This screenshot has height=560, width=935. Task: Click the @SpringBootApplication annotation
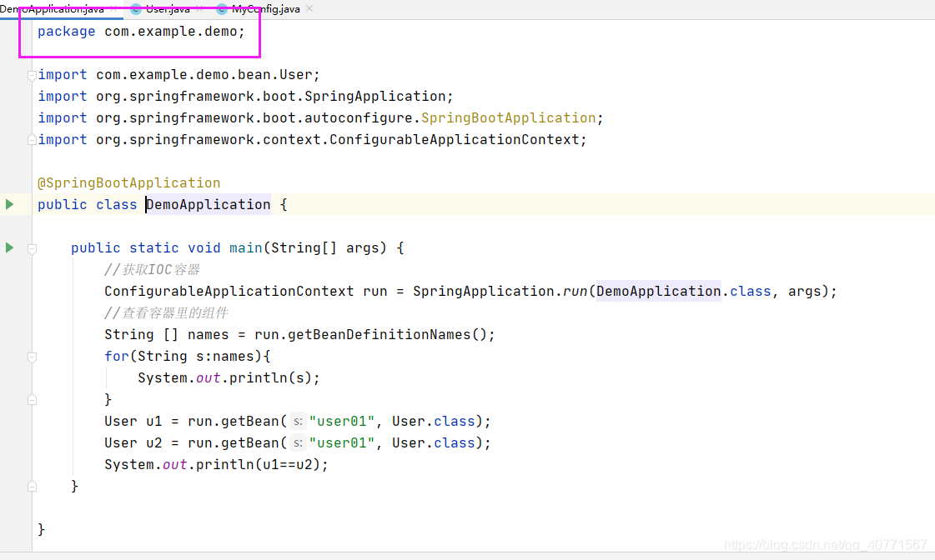[x=128, y=182]
